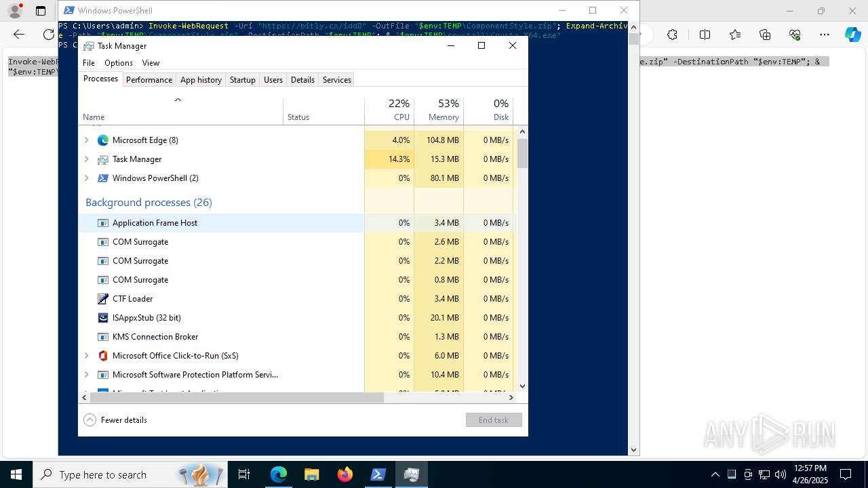868x488 pixels.
Task: Open the Options menu in Task Manager
Action: (x=119, y=63)
